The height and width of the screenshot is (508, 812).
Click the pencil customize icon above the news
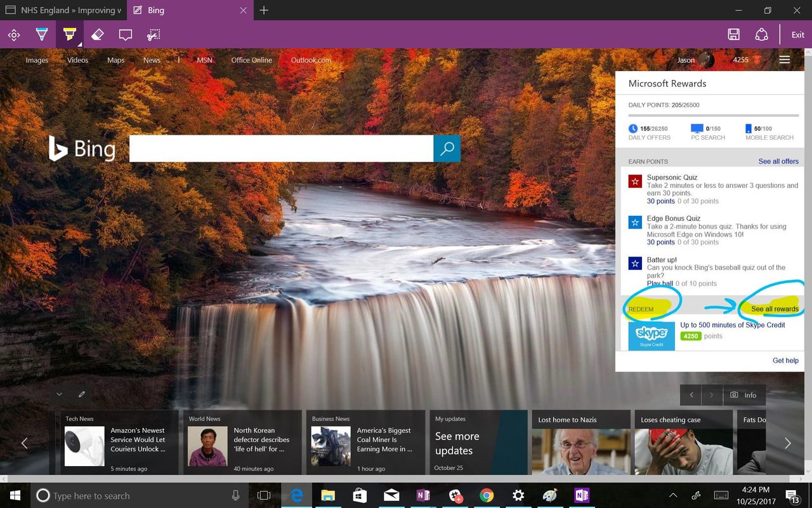click(x=81, y=394)
